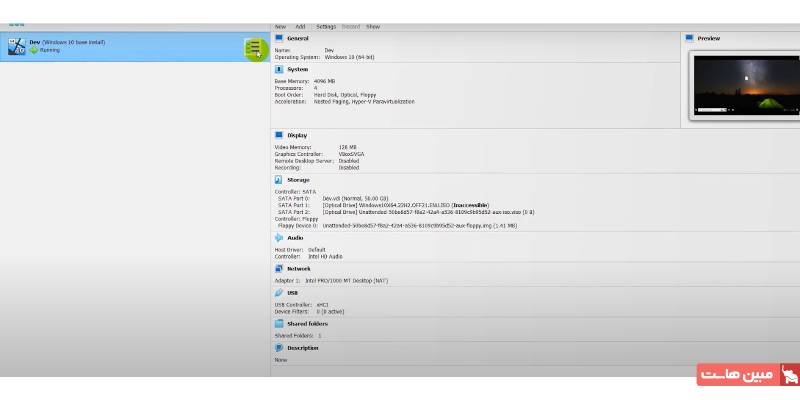Viewport: 800px width, 400px height.
Task: Click the Name value Dev in General
Action: (x=329, y=51)
